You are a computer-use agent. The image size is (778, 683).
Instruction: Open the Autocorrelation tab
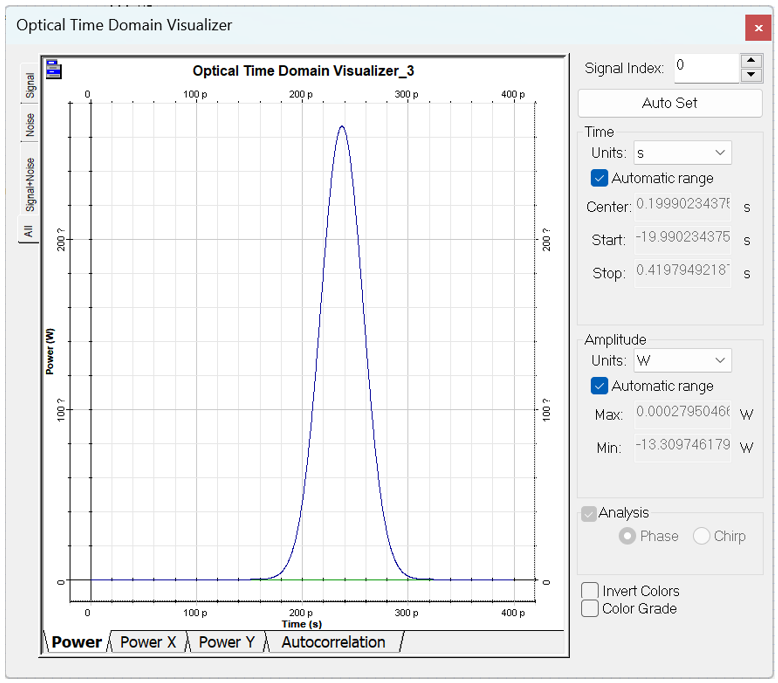(333, 642)
